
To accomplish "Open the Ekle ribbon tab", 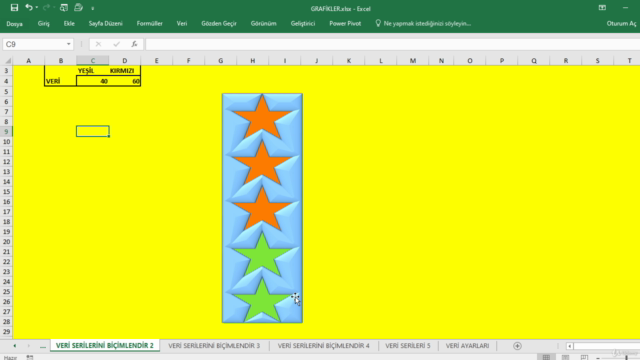I will [69, 24].
